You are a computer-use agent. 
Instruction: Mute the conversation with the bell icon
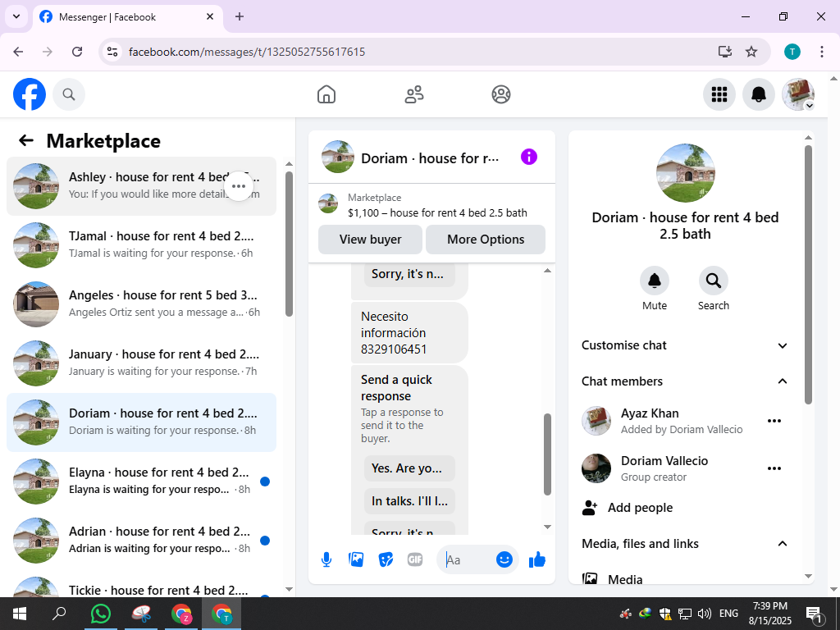point(655,281)
